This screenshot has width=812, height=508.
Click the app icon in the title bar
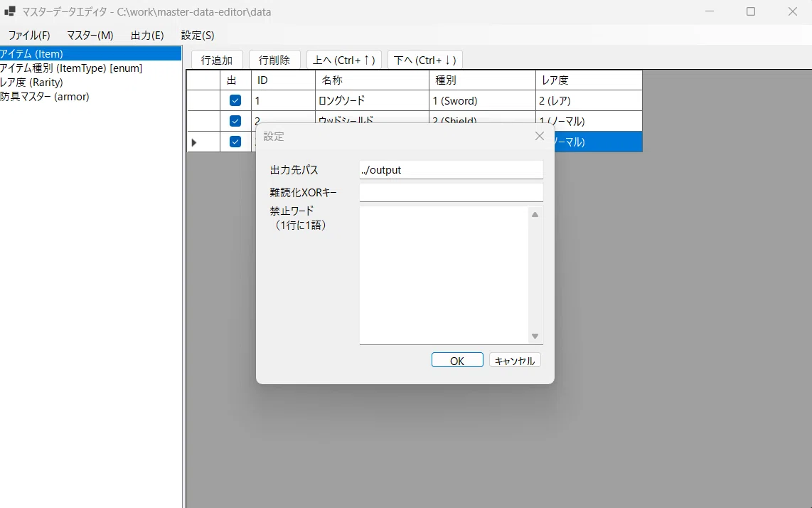(10, 11)
